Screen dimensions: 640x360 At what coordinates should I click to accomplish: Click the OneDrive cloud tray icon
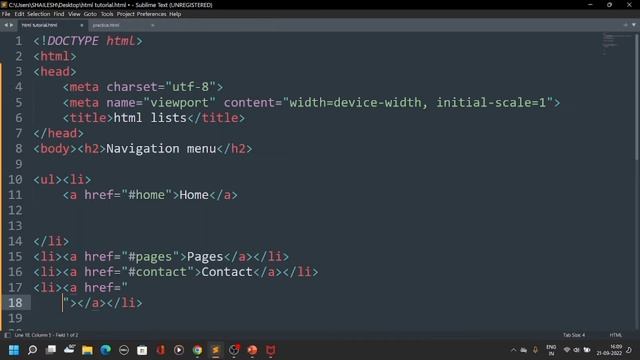[x=524, y=350]
